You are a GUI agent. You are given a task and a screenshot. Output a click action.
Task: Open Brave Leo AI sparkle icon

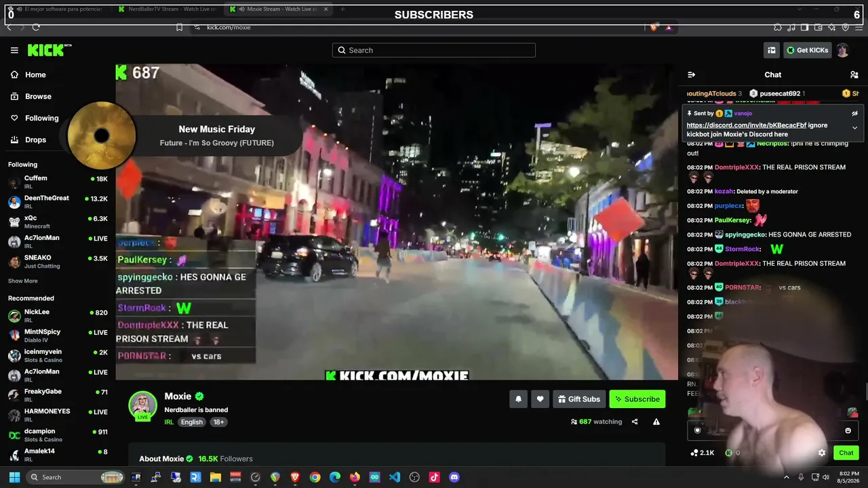pos(831,27)
